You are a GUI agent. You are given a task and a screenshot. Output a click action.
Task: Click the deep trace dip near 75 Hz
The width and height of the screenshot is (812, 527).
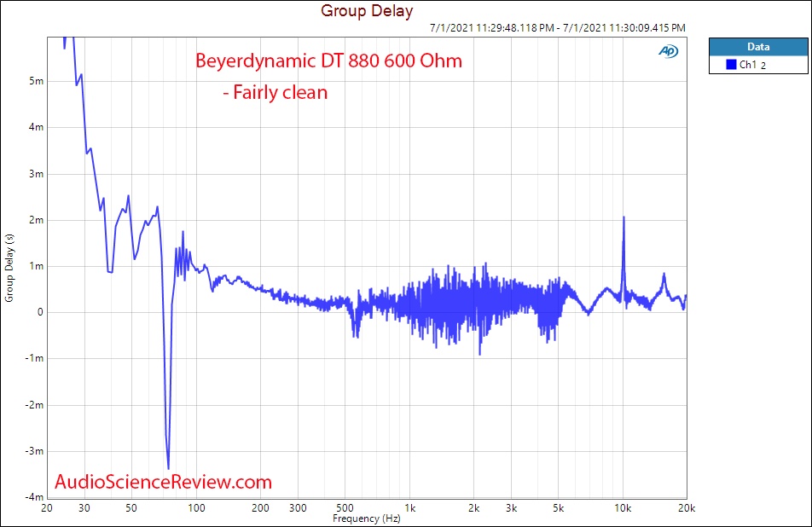coord(168,467)
